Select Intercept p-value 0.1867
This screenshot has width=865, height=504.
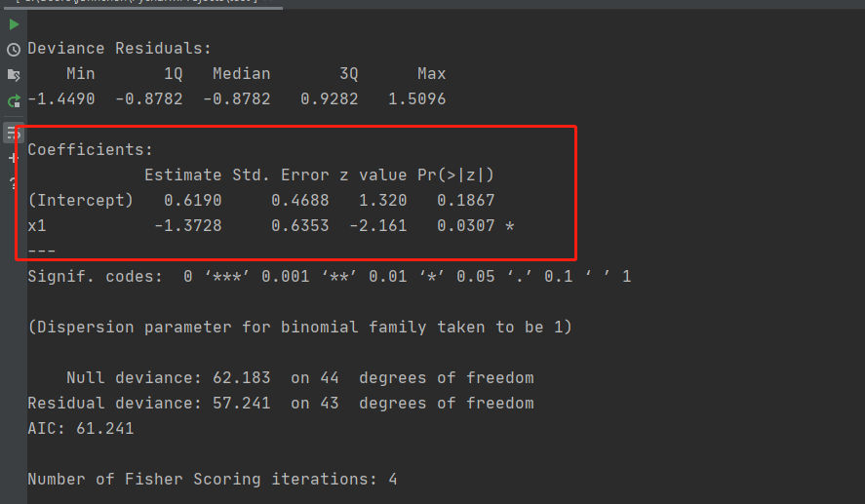point(465,200)
